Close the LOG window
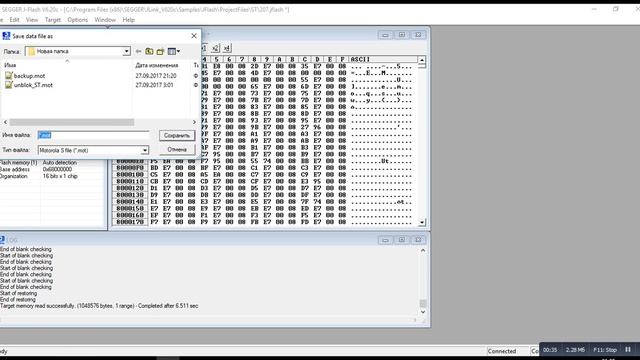The image size is (640, 360). pyautogui.click(x=418, y=240)
